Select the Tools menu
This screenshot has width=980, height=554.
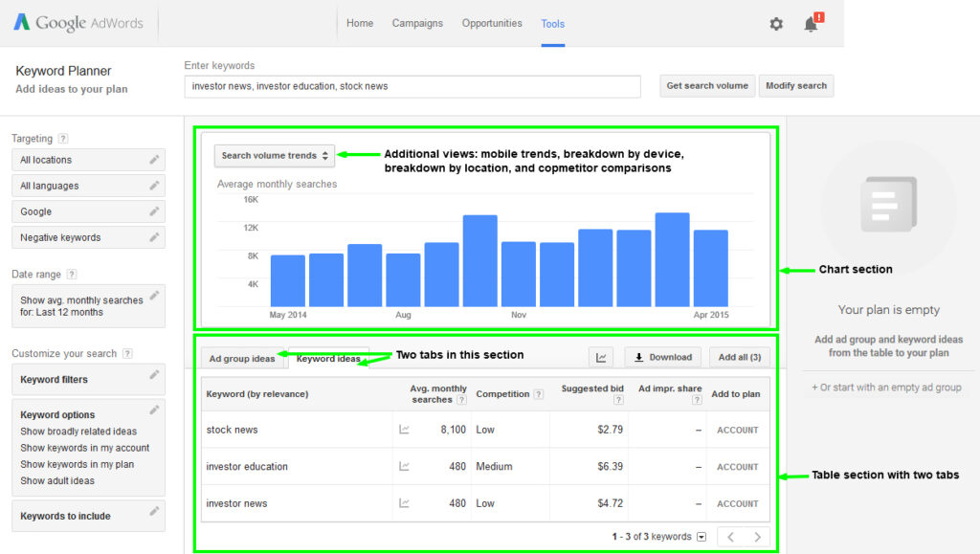pyautogui.click(x=553, y=24)
